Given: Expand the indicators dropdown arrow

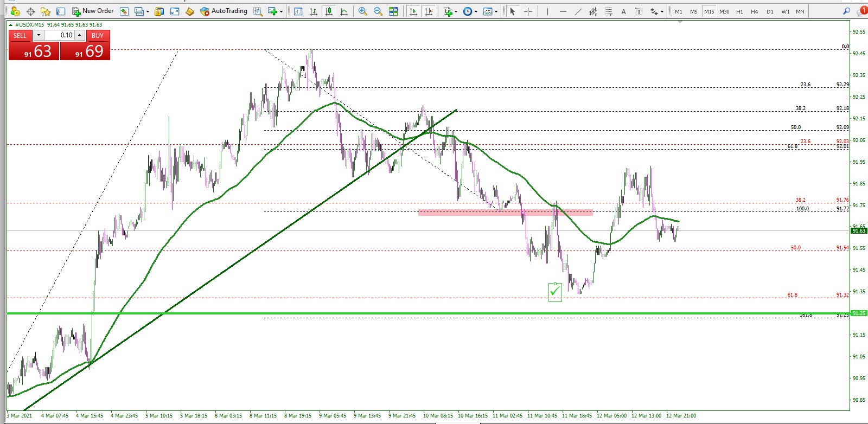Looking at the screenshot, I should click(456, 11).
